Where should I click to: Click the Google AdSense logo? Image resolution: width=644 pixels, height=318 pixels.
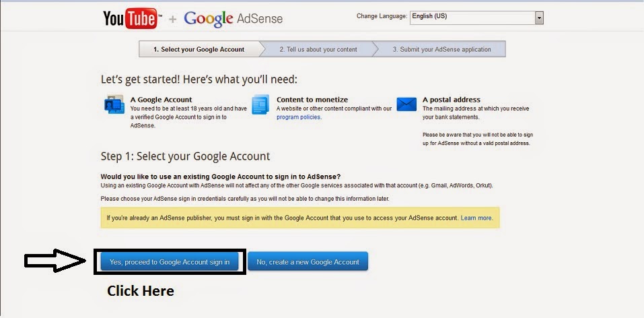click(234, 18)
